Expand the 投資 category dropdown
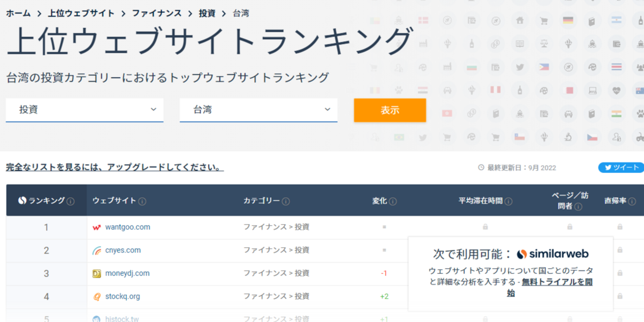 85,109
